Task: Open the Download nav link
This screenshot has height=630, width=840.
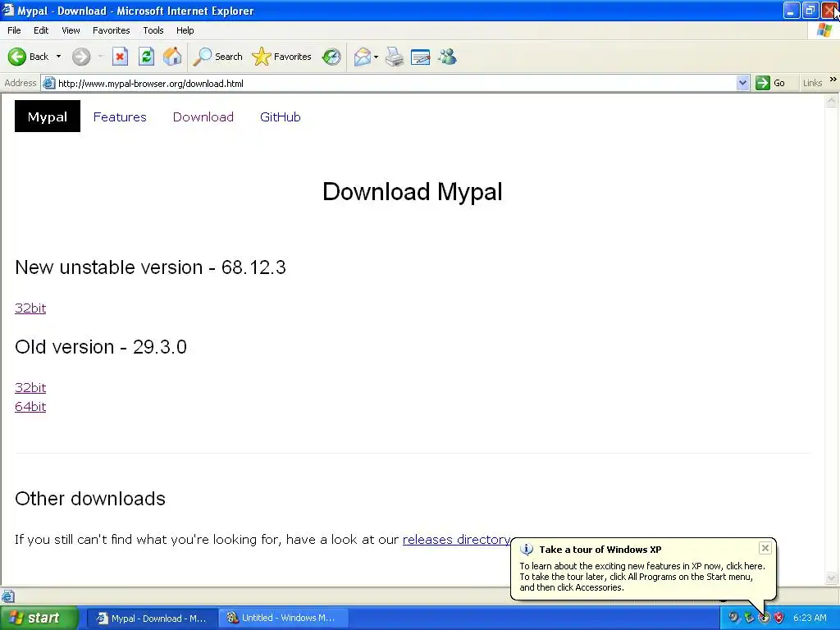Action: click(x=203, y=116)
